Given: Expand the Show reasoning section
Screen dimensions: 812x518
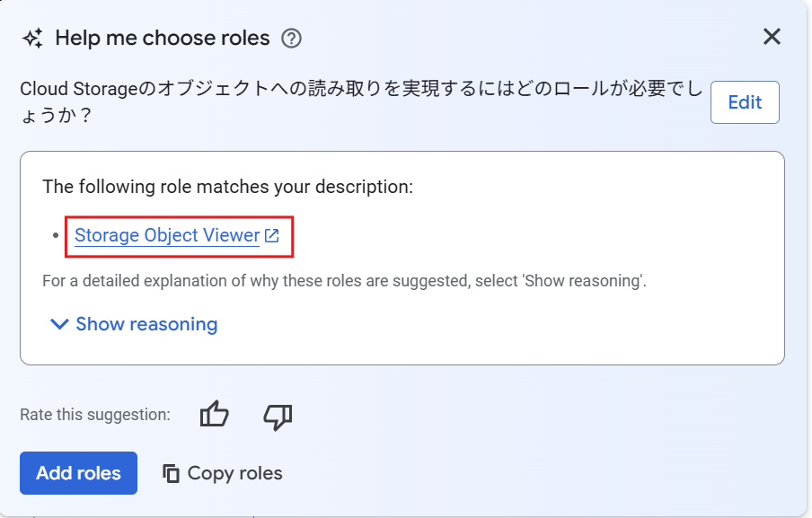Looking at the screenshot, I should click(146, 324).
